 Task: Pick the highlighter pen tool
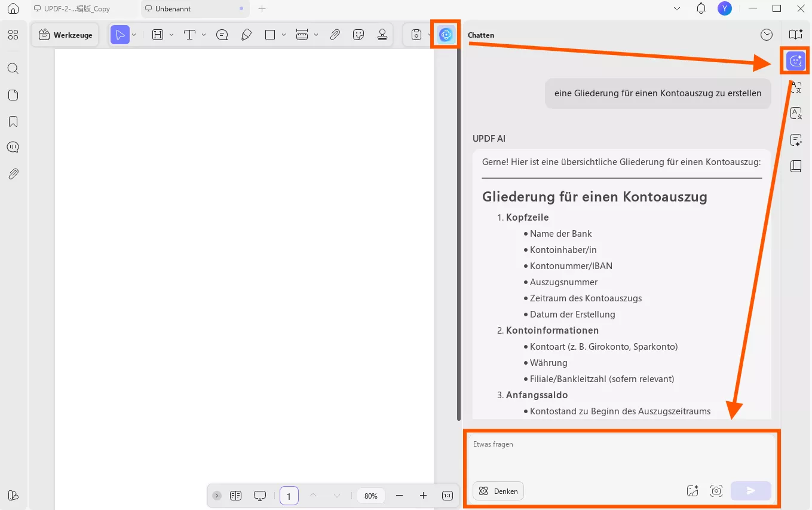pyautogui.click(x=246, y=35)
